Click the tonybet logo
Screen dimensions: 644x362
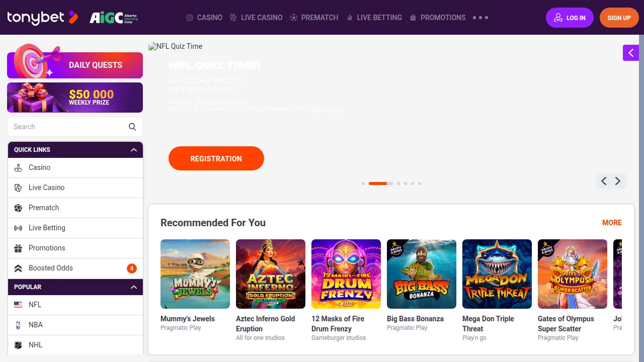[43, 18]
